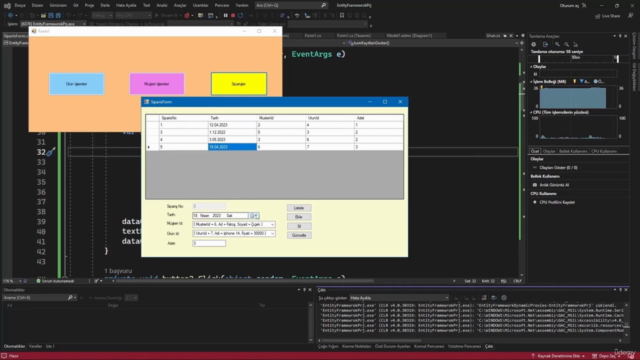Click CPU Profilini Kaydet option
The height and width of the screenshot is (360, 640).
(x=557, y=202)
